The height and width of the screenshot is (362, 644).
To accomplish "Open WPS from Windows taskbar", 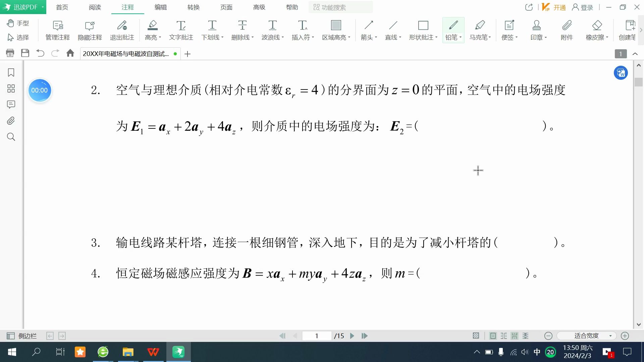I will click(x=153, y=352).
